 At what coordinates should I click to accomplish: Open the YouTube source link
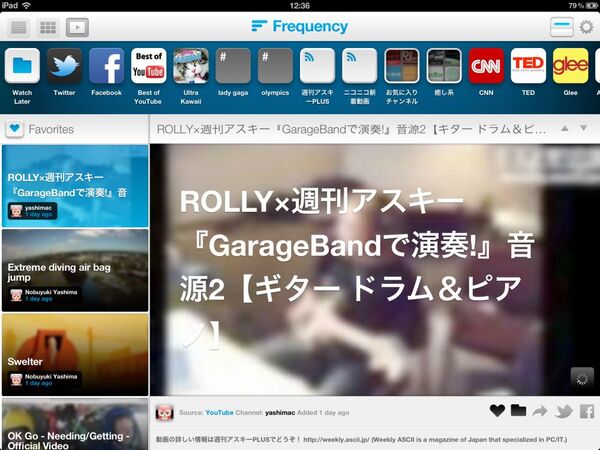(x=219, y=412)
